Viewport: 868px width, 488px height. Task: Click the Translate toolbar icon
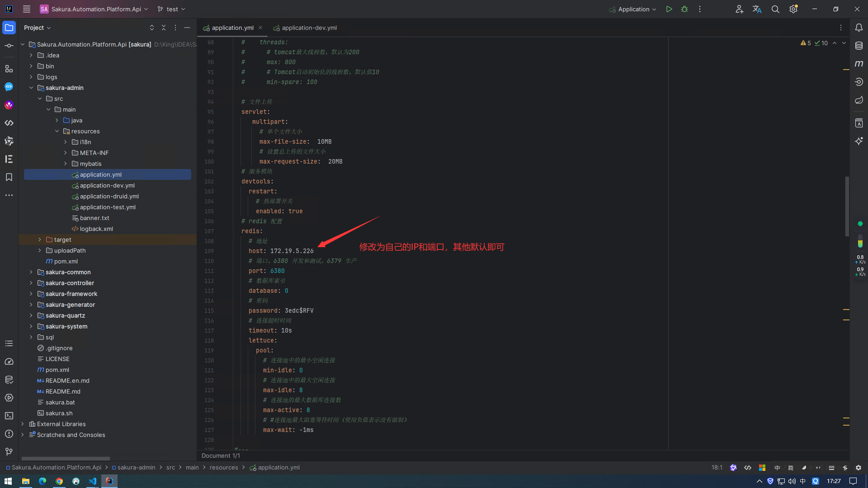pyautogui.click(x=757, y=9)
